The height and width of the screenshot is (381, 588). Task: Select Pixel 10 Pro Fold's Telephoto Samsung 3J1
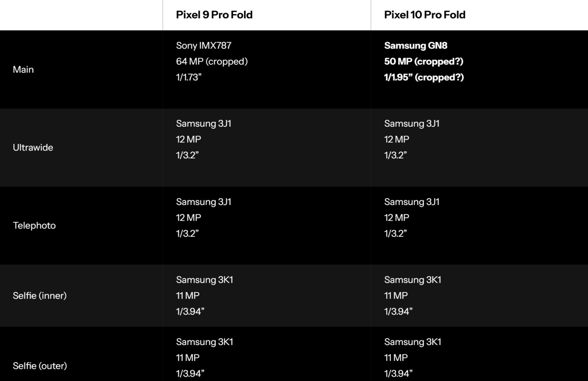point(412,202)
